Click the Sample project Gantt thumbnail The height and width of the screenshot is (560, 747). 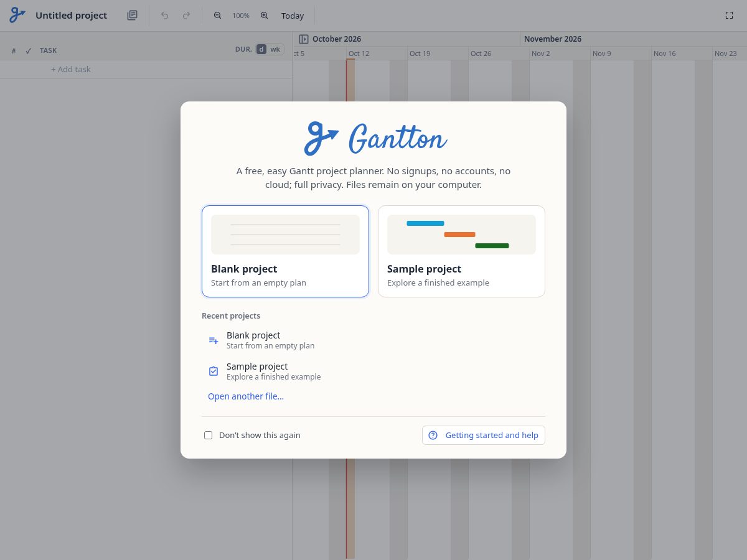pyautogui.click(x=461, y=235)
